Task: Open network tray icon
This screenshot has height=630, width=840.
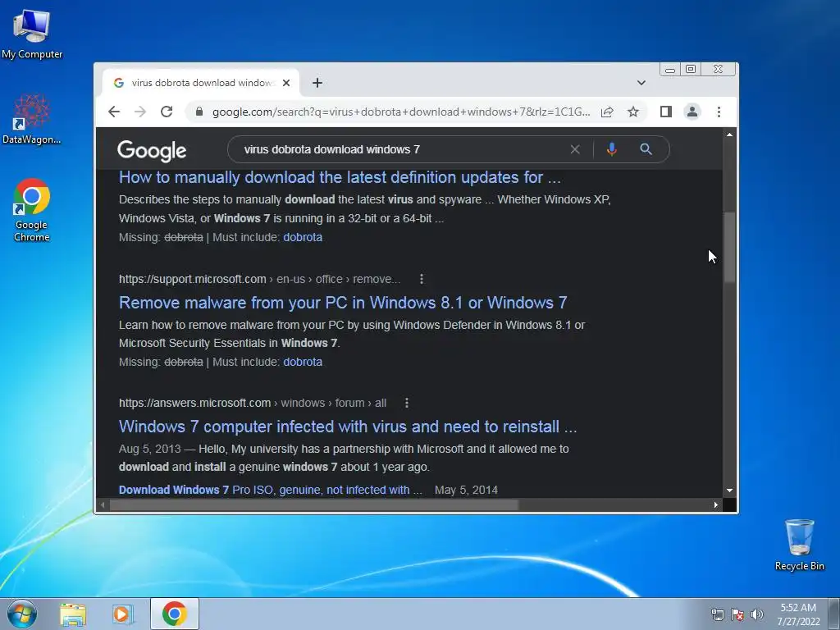Action: [x=717, y=614]
